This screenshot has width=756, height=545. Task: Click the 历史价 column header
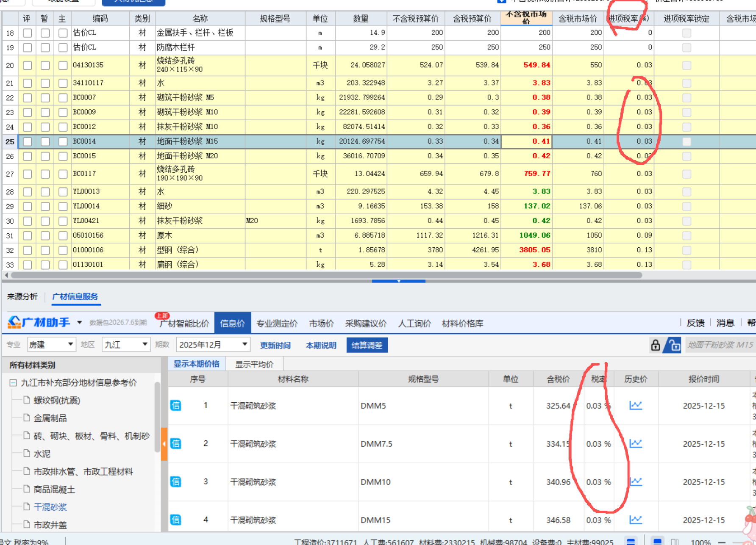pyautogui.click(x=636, y=379)
